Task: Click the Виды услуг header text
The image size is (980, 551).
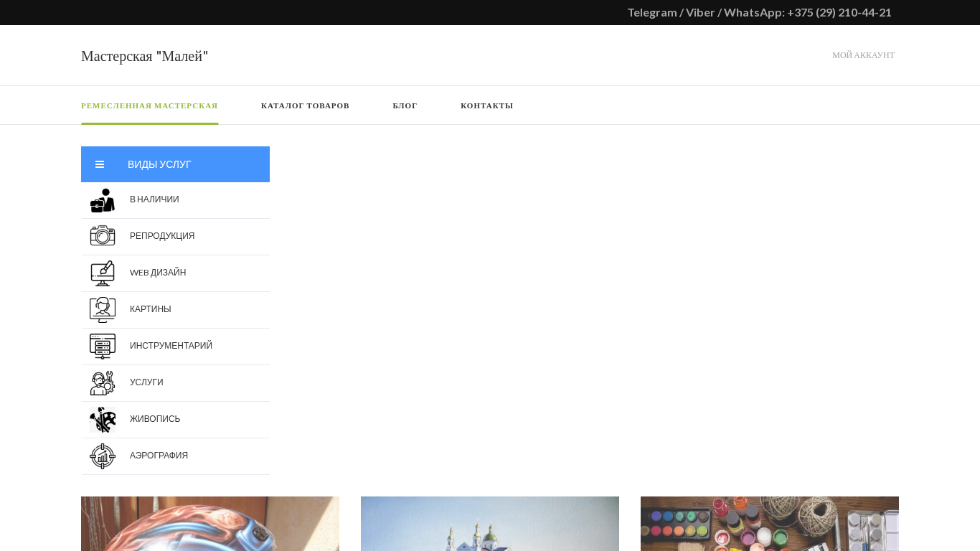Action: point(159,164)
